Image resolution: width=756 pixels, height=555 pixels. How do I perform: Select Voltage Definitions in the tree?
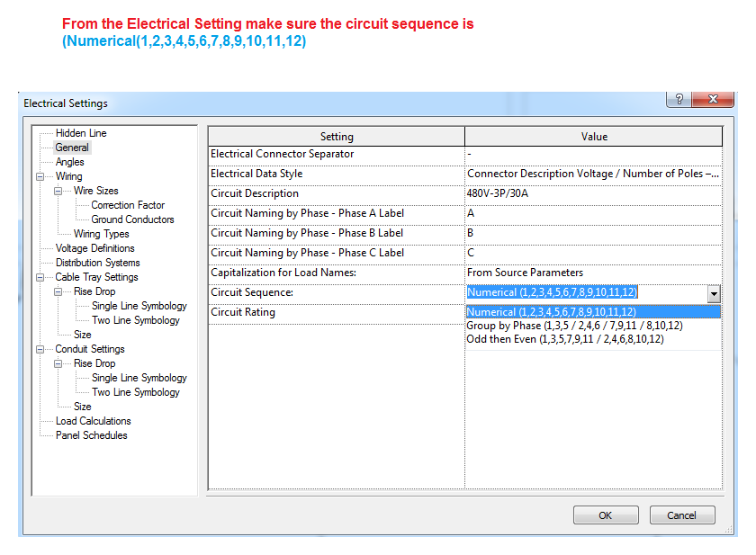[x=95, y=248]
